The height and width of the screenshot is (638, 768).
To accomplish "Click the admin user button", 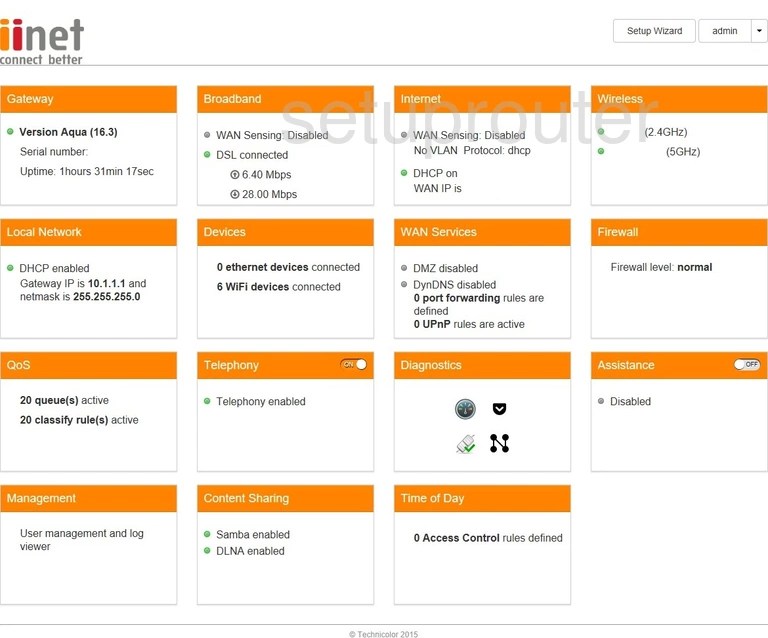I will tap(725, 31).
